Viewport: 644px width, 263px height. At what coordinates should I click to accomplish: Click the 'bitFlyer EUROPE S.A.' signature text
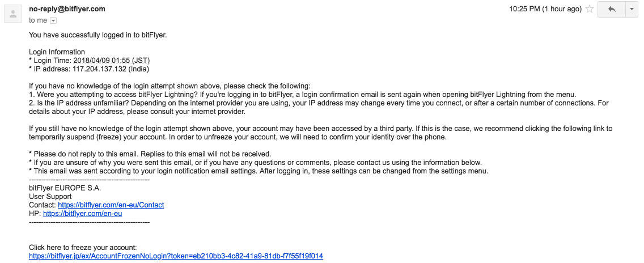click(65, 188)
